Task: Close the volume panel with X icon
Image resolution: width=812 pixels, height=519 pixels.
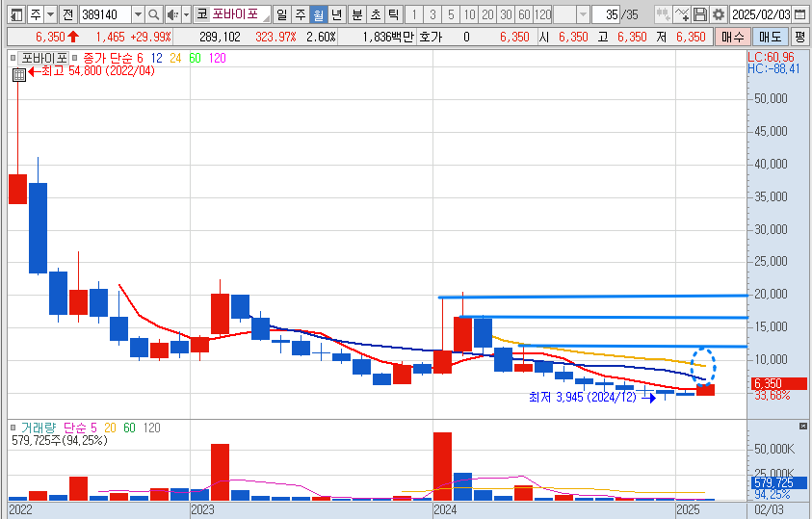Action: tap(802, 426)
